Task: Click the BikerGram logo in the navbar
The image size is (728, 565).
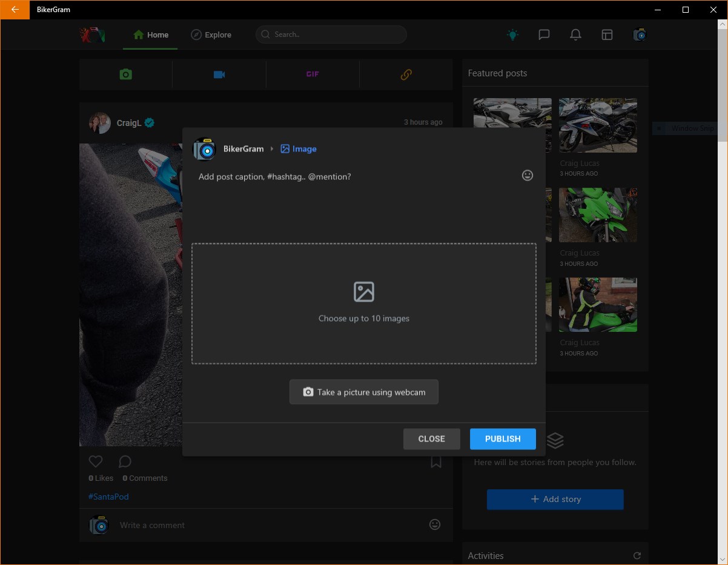Action: [93, 35]
